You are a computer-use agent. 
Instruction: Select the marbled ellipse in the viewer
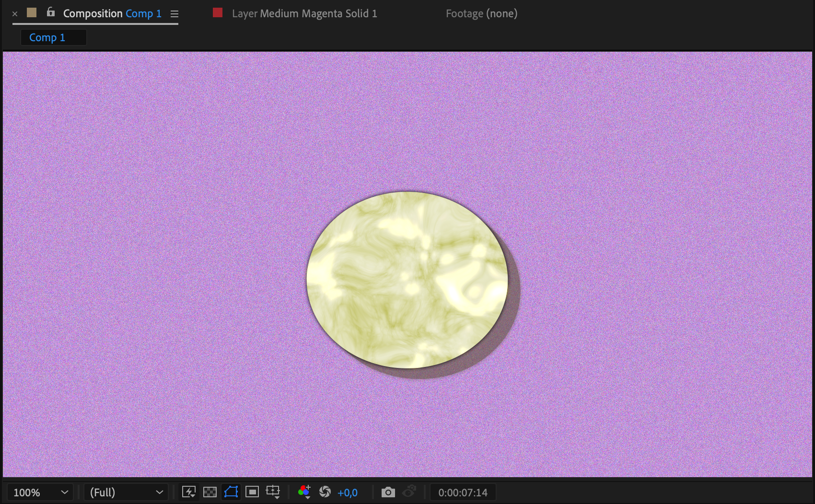tap(407, 280)
